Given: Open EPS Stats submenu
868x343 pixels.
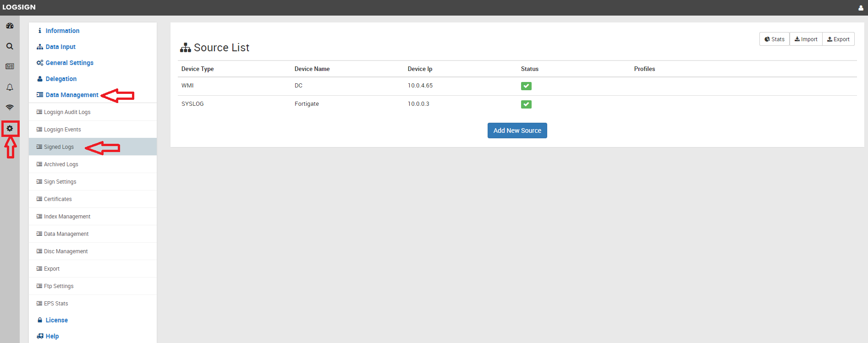Looking at the screenshot, I should [x=93, y=304].
